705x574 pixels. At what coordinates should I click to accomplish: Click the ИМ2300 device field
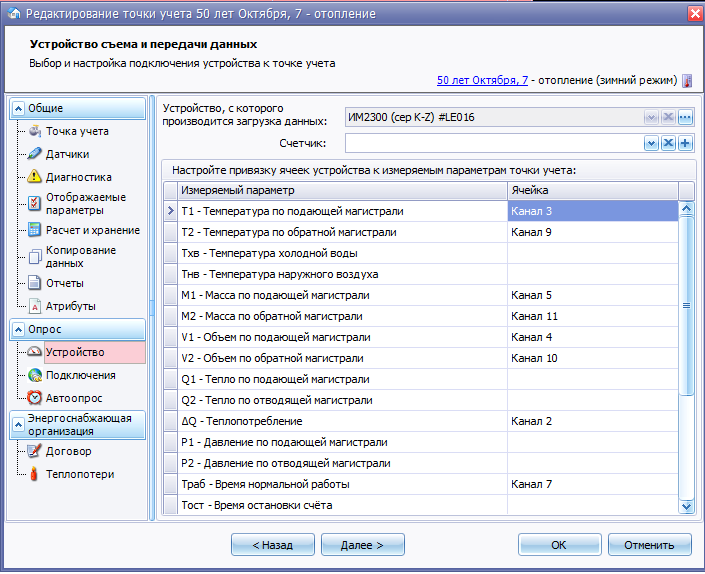coord(494,117)
